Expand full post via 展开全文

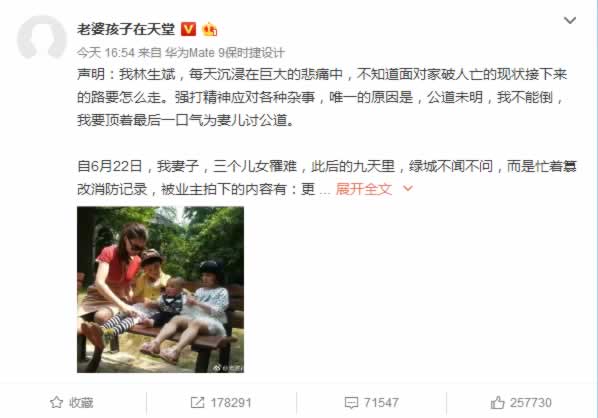(363, 189)
